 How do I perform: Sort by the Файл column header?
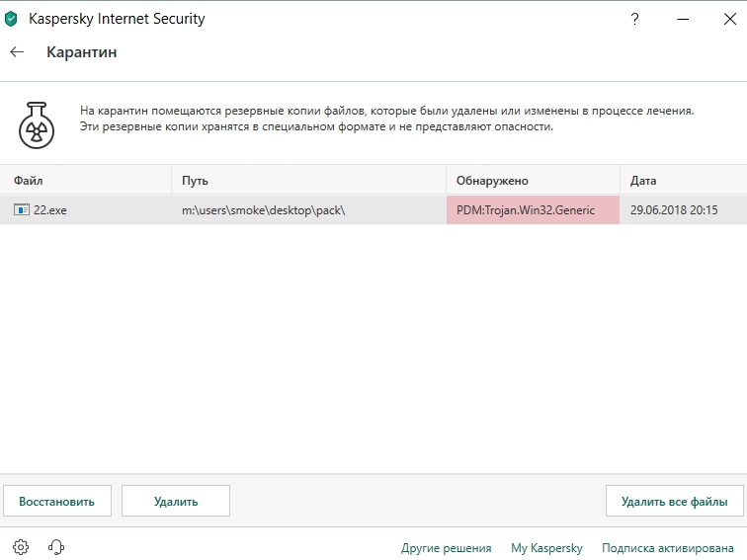[29, 181]
